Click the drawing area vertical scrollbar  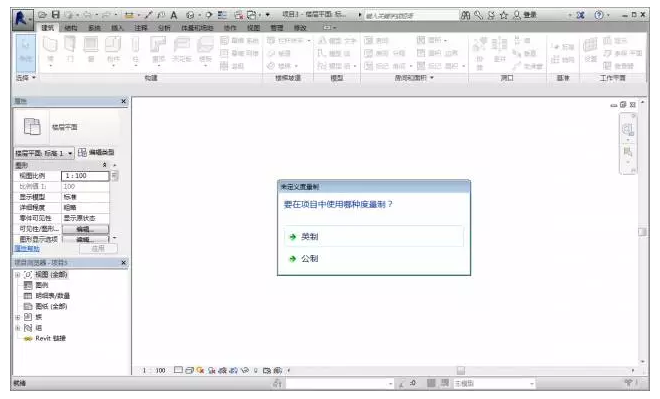(642, 232)
